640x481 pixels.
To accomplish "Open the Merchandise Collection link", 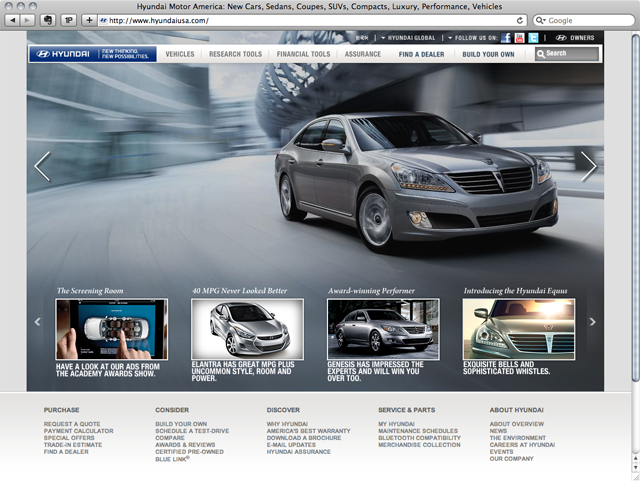I will (x=419, y=445).
